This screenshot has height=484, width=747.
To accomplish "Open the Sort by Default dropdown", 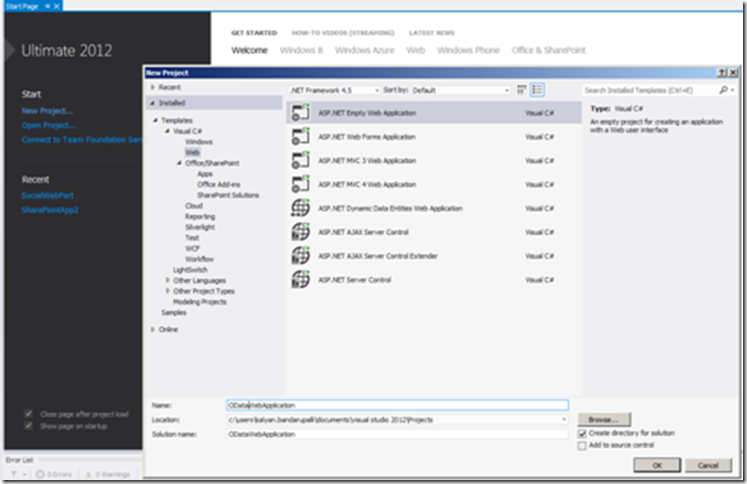I will coord(460,90).
